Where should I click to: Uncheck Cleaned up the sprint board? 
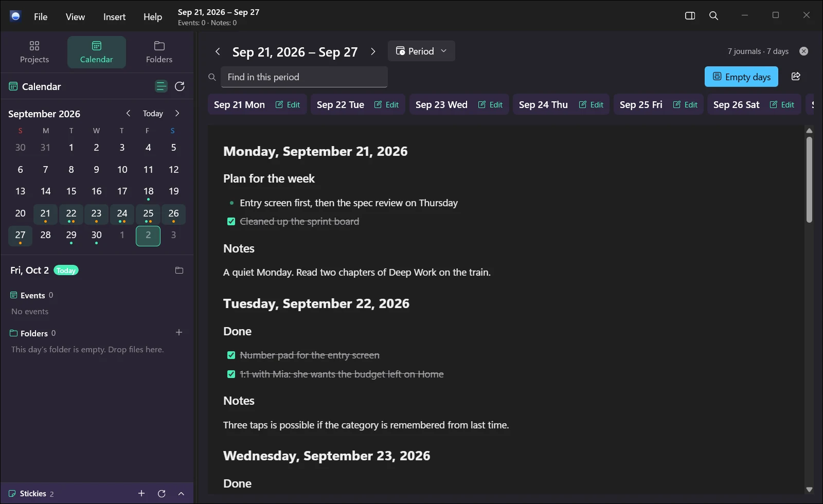231,222
